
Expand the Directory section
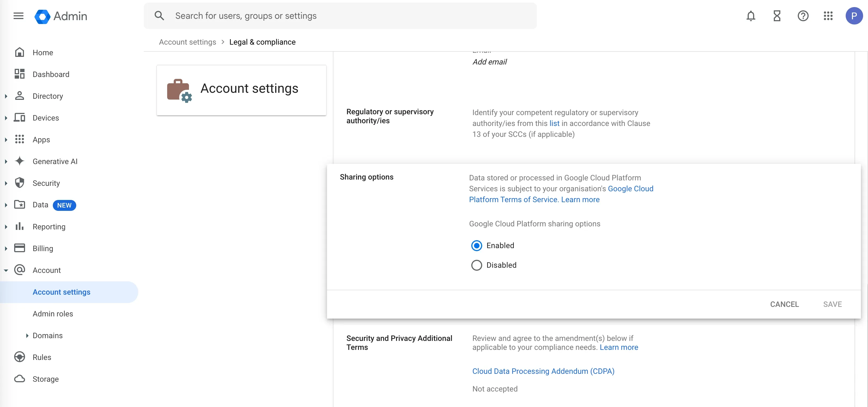click(6, 96)
